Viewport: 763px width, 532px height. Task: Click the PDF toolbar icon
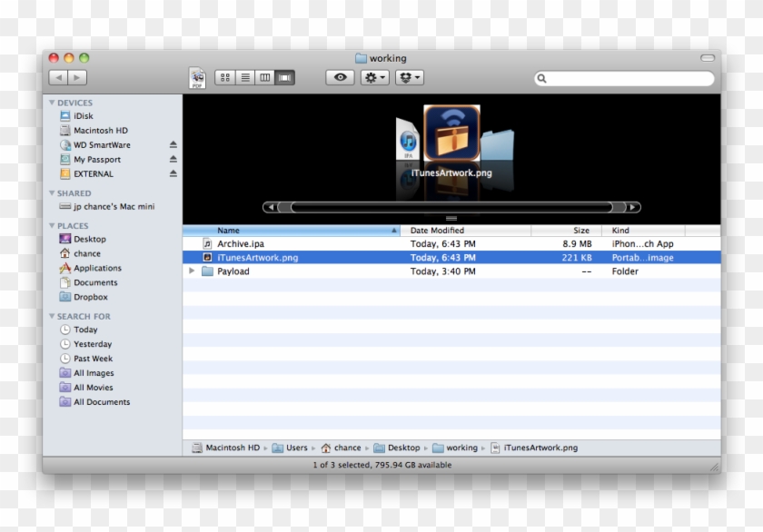198,77
